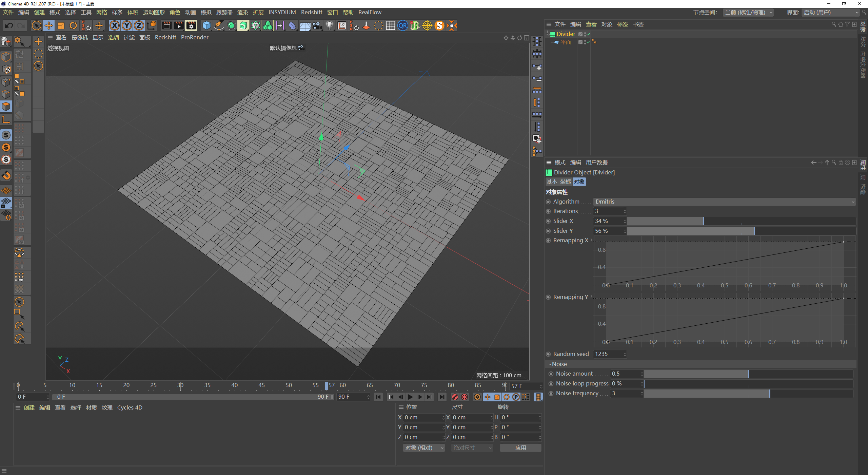
Task: Click the QR plugin icon
Action: click(x=402, y=25)
